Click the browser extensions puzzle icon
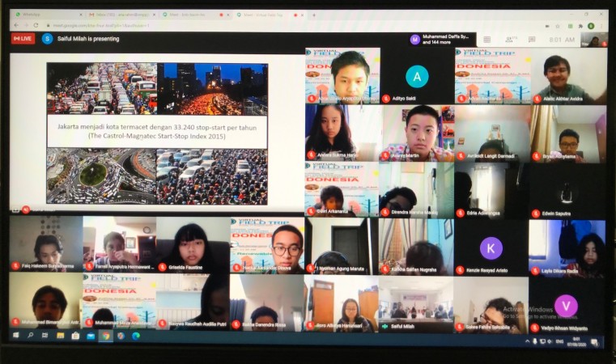The image size is (616, 364). point(582,25)
